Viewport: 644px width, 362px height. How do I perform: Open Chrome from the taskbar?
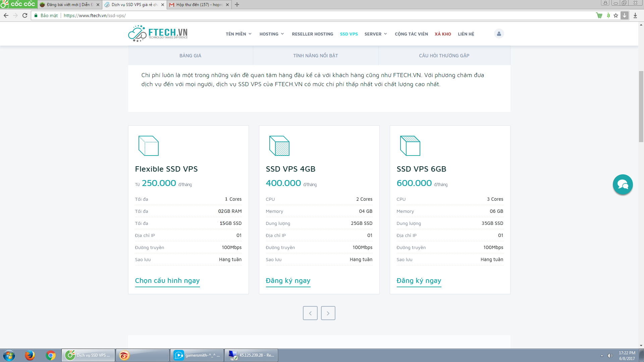[x=51, y=355]
